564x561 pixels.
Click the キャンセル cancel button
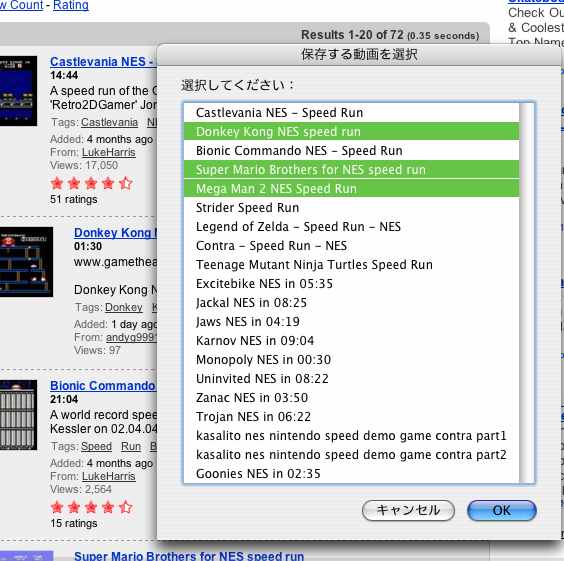(x=408, y=510)
